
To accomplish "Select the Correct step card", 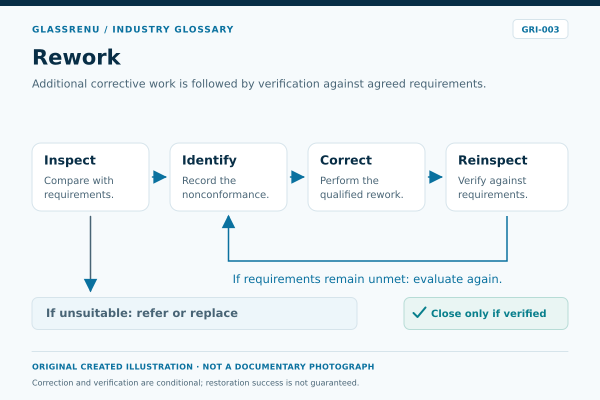I will click(366, 177).
